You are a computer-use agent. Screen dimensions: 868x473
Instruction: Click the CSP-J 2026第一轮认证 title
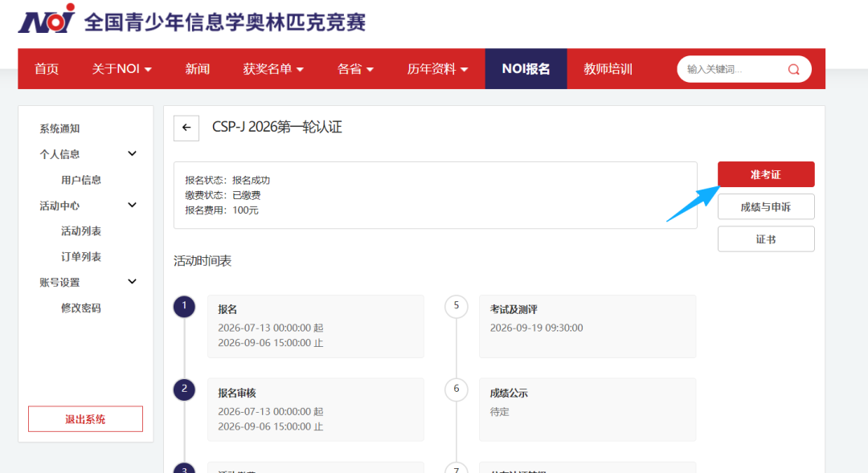(x=276, y=127)
